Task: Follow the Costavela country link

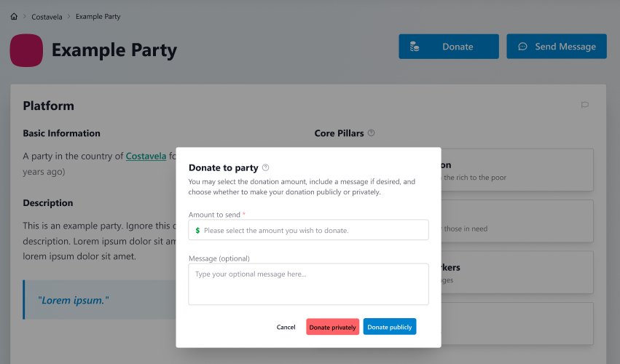Action: click(x=146, y=156)
